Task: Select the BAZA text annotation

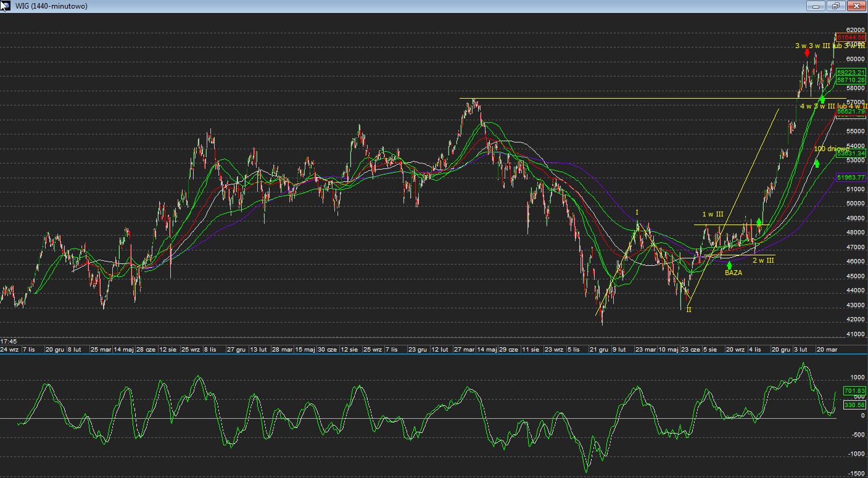Action: click(x=733, y=273)
